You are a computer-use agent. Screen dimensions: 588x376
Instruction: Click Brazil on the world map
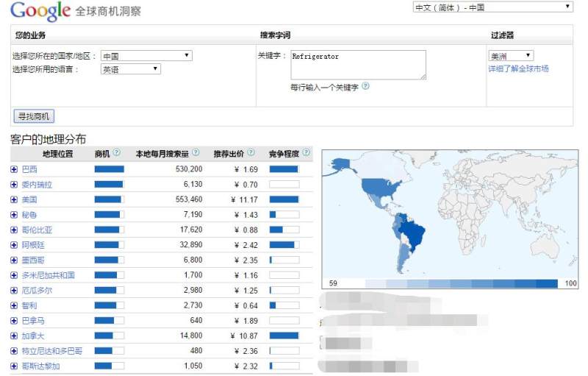412,233
